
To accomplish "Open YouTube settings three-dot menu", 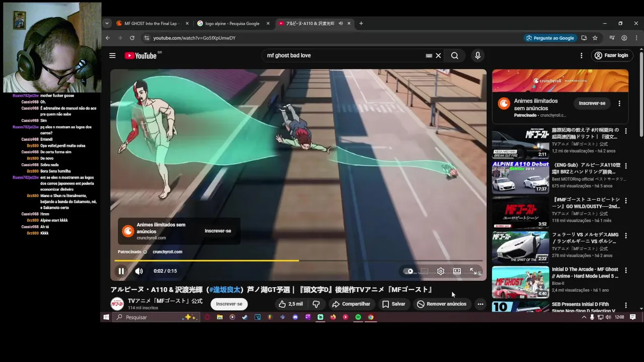I will click(581, 55).
